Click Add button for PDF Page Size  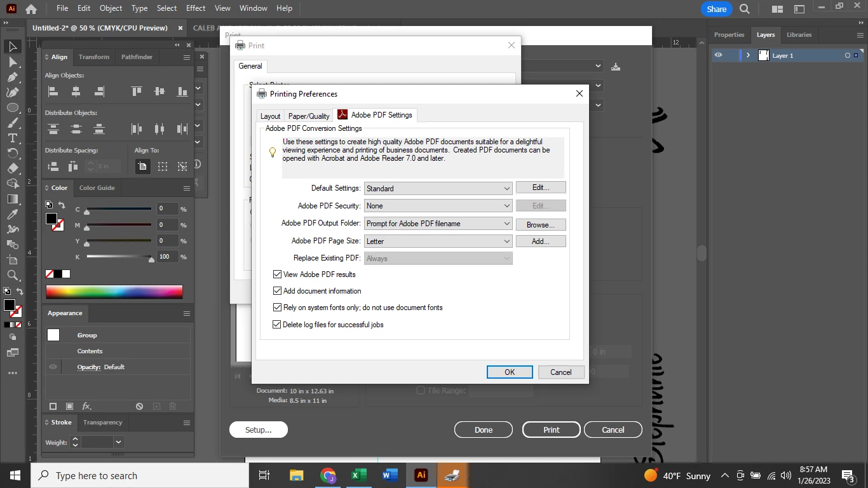point(541,241)
